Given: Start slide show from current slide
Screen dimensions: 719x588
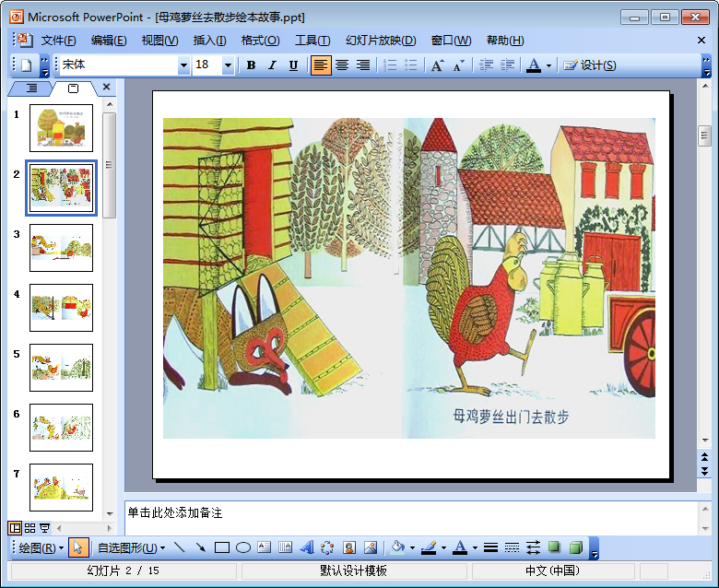Looking at the screenshot, I should [44, 528].
